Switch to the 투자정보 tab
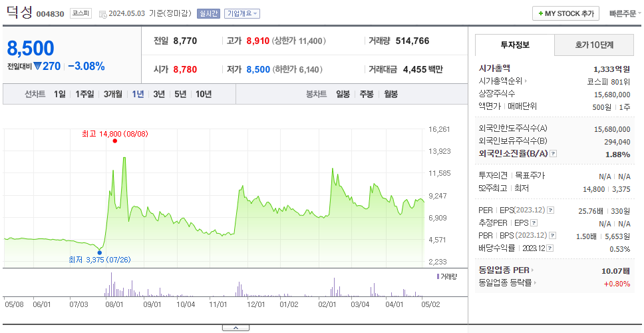This screenshot has width=644, height=333. (515, 45)
